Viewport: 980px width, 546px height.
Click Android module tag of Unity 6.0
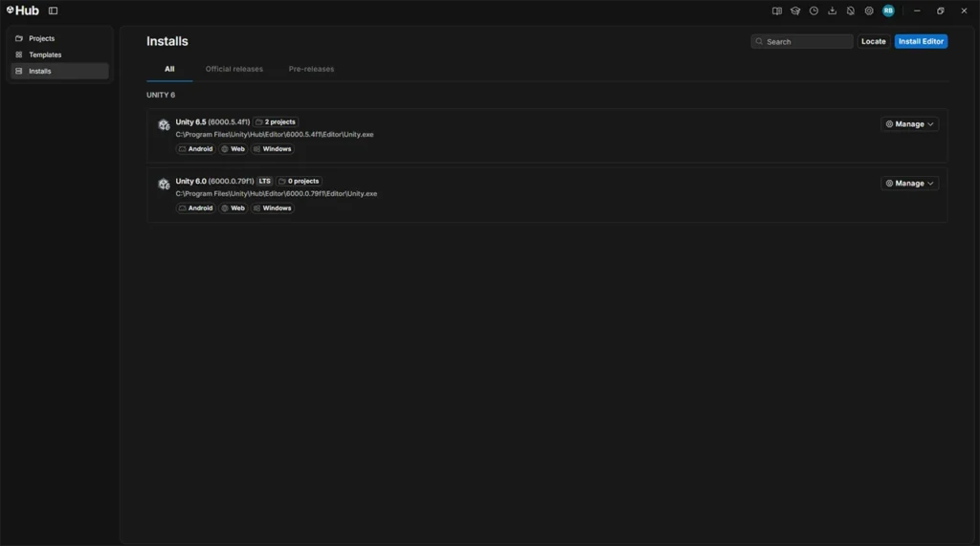pos(195,208)
